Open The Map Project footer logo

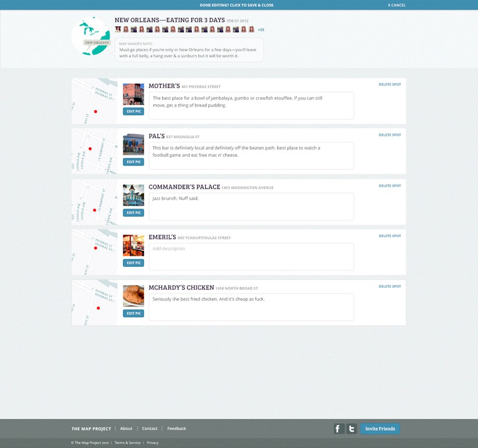(91, 429)
